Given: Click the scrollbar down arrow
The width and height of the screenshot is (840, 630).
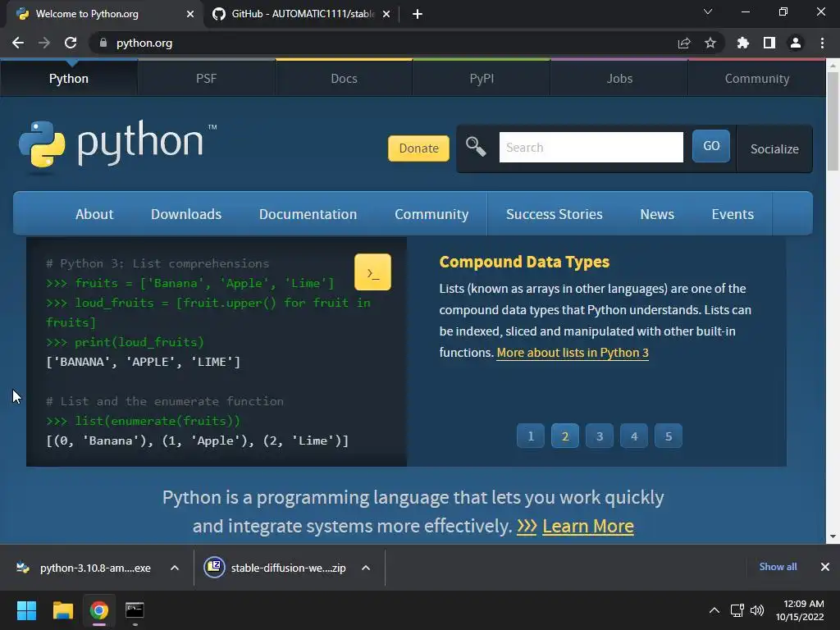Looking at the screenshot, I should click(x=833, y=536).
